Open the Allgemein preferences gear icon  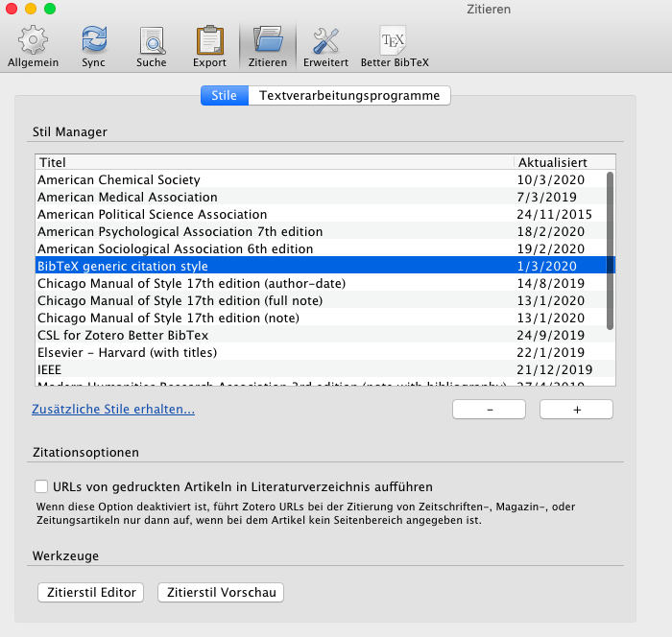[33, 40]
